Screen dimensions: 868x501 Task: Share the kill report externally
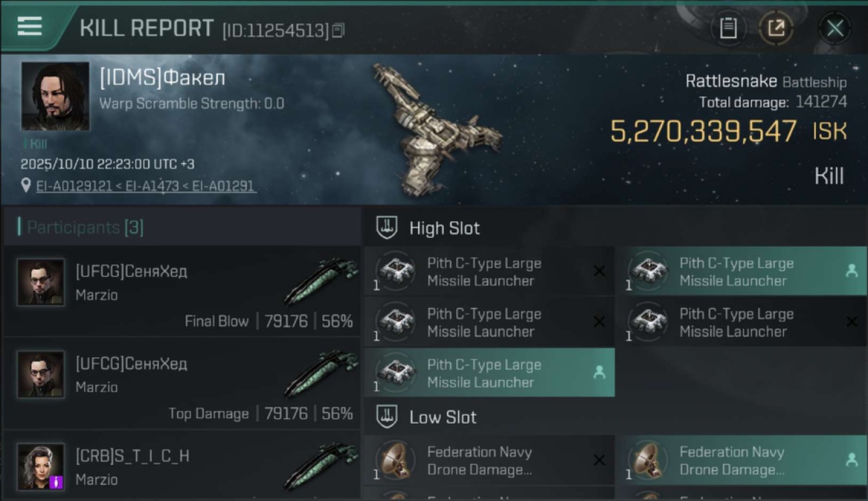coord(776,28)
